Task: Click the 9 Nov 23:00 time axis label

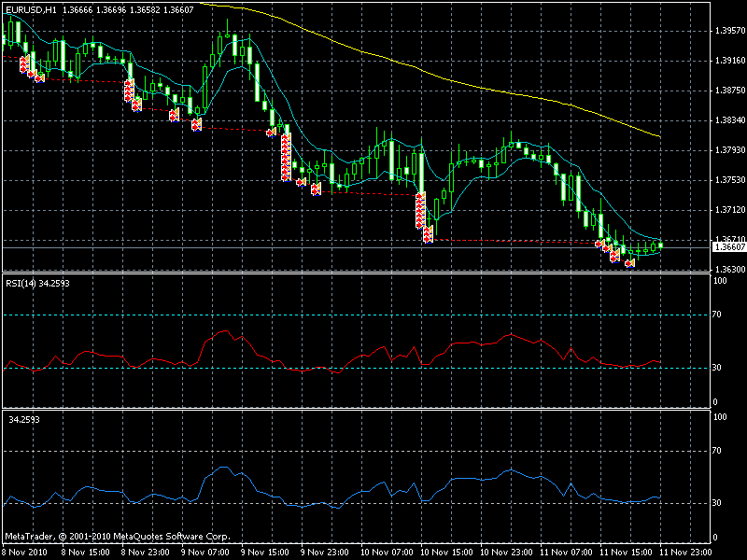Action: [x=325, y=553]
